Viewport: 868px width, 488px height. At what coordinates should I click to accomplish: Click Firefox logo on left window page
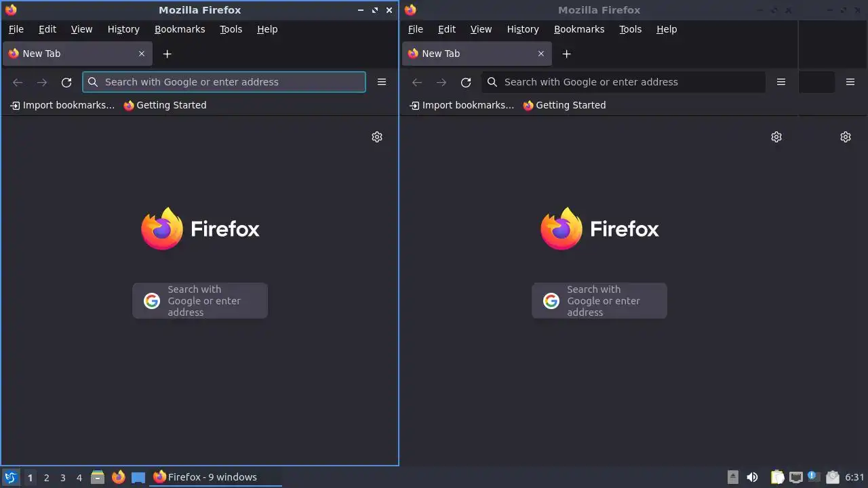[x=200, y=229]
